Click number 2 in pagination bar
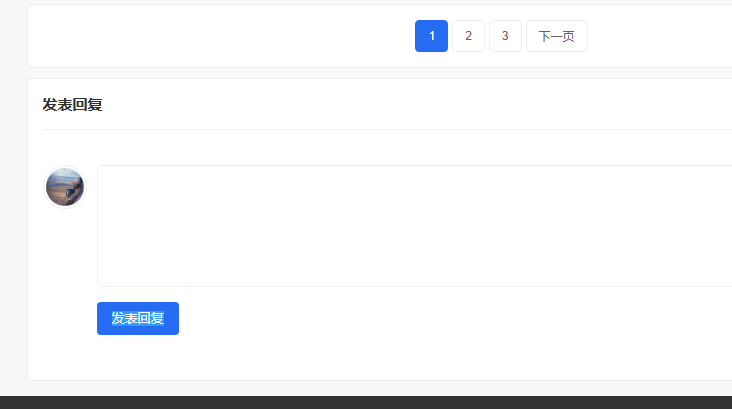The height and width of the screenshot is (409, 732). [468, 36]
